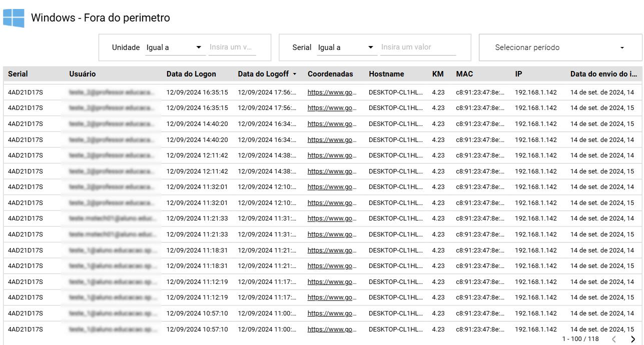Sort by the Usuário column header
The height and width of the screenshot is (345, 644).
[x=83, y=74]
